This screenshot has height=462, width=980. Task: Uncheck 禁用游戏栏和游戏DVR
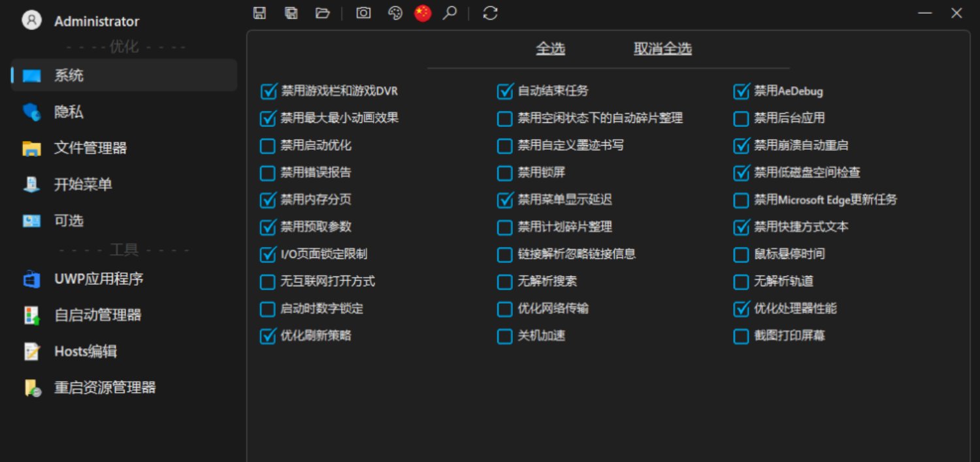click(x=268, y=91)
